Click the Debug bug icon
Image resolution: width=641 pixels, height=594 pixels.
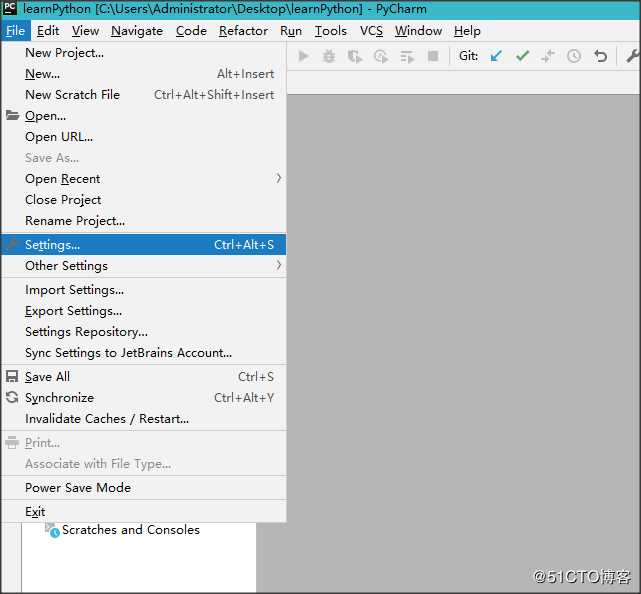coord(329,56)
